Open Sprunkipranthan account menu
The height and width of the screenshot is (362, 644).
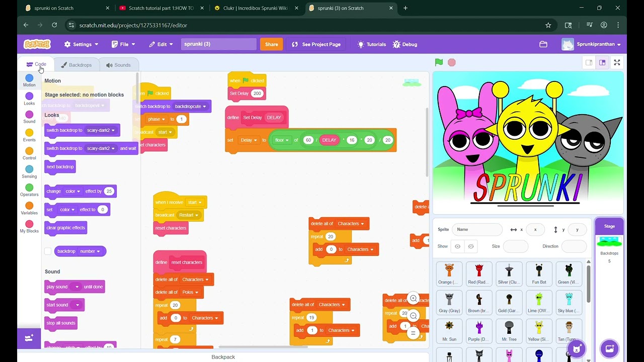(591, 44)
